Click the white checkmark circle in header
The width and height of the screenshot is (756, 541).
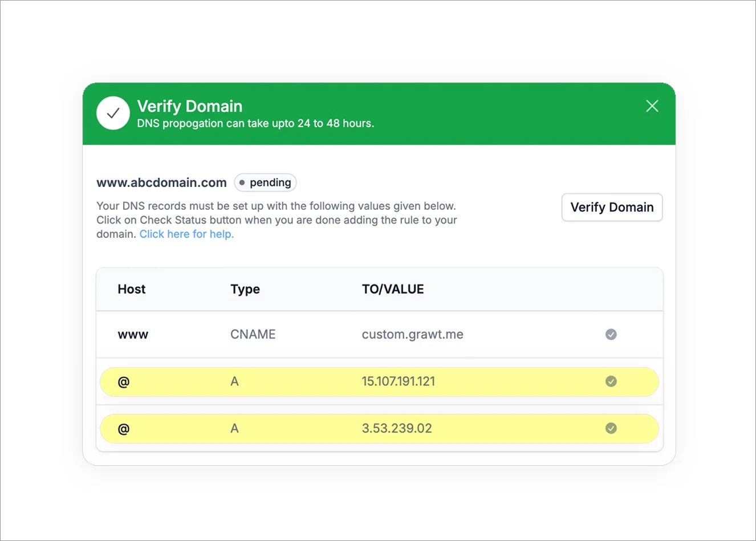(x=113, y=113)
